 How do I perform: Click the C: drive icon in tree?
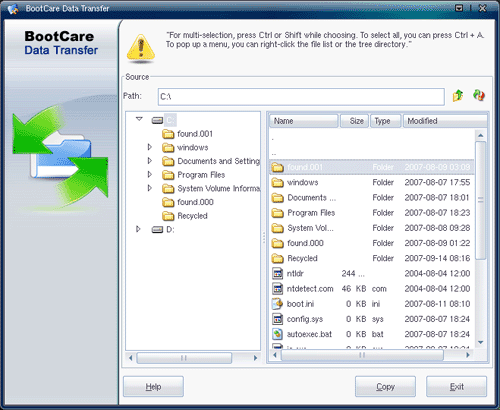pyautogui.click(x=157, y=120)
